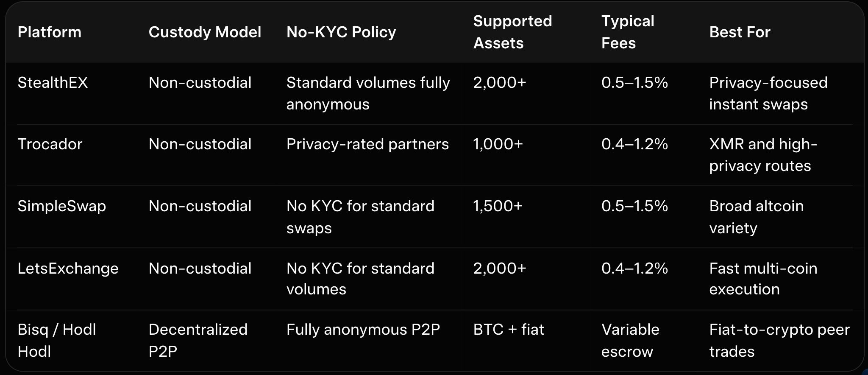Click the BTC + fiat assets cell
Image resolution: width=868 pixels, height=375 pixels.
[x=509, y=330]
